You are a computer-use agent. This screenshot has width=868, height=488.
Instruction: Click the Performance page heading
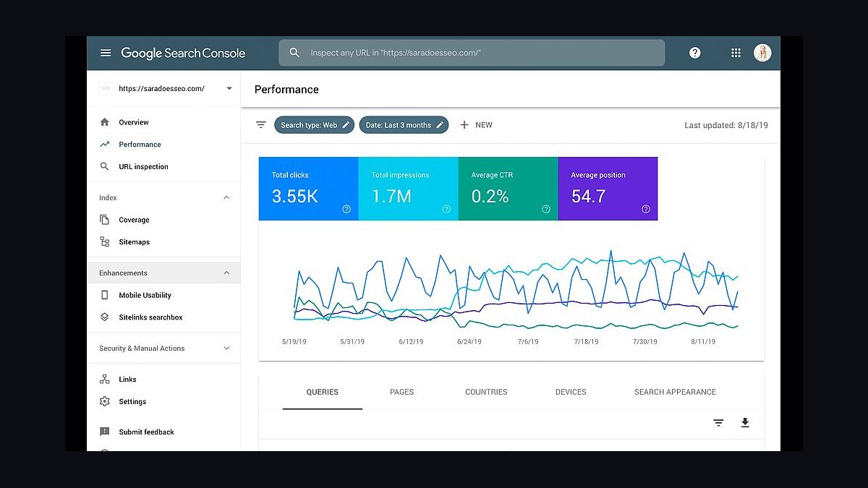[286, 90]
